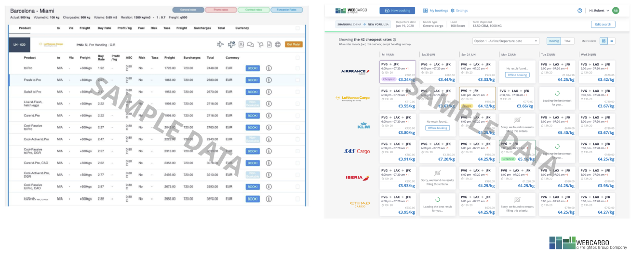Click New booking button

(x=397, y=10)
